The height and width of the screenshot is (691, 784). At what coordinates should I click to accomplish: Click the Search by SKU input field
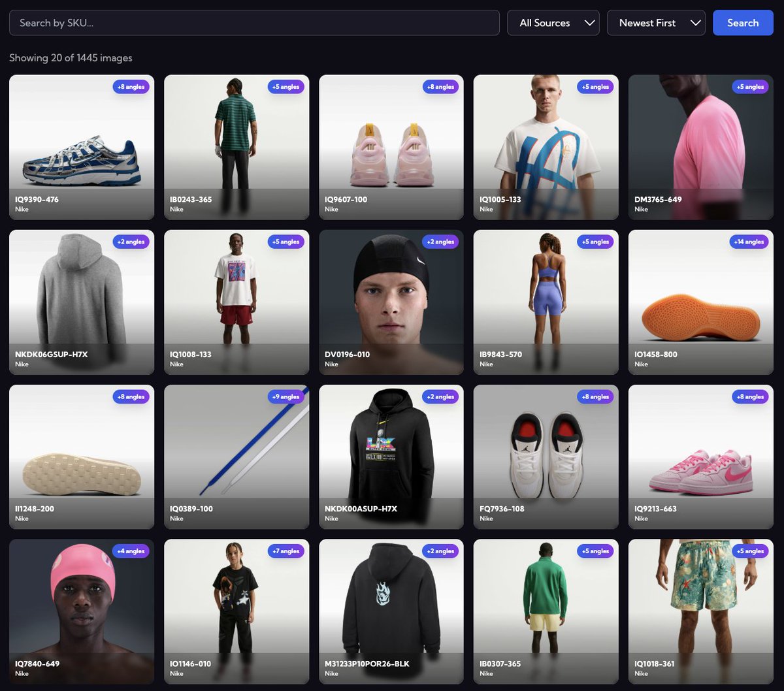[254, 23]
